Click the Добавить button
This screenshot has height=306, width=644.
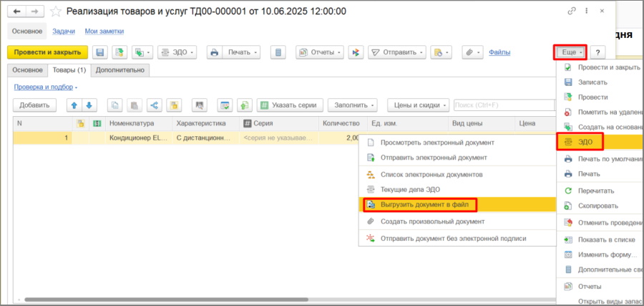[34, 105]
